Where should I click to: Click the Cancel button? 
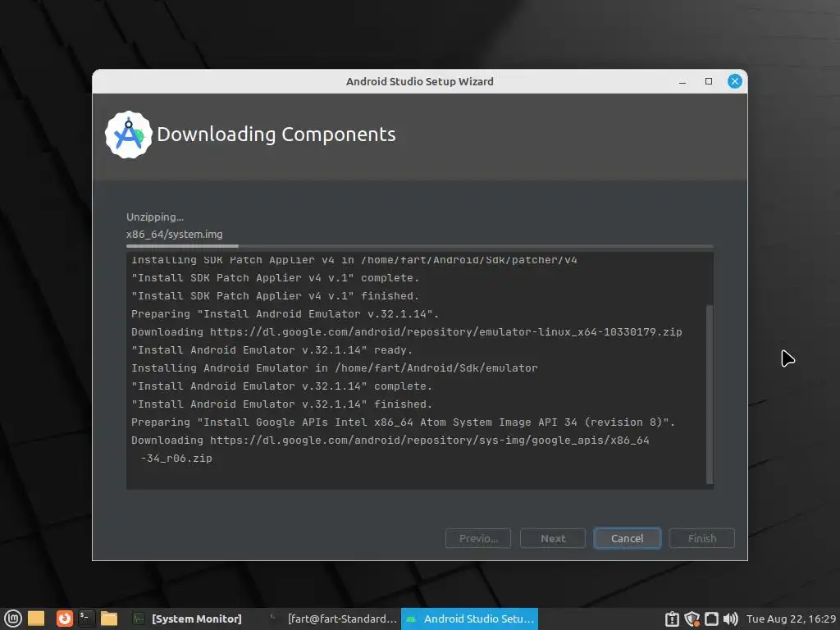627,538
